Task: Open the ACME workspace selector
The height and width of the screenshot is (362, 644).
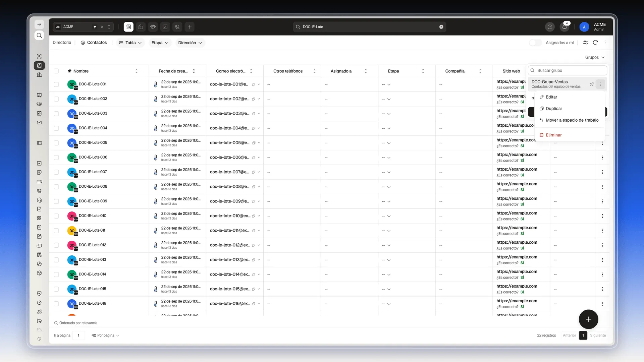Action: (x=83, y=27)
